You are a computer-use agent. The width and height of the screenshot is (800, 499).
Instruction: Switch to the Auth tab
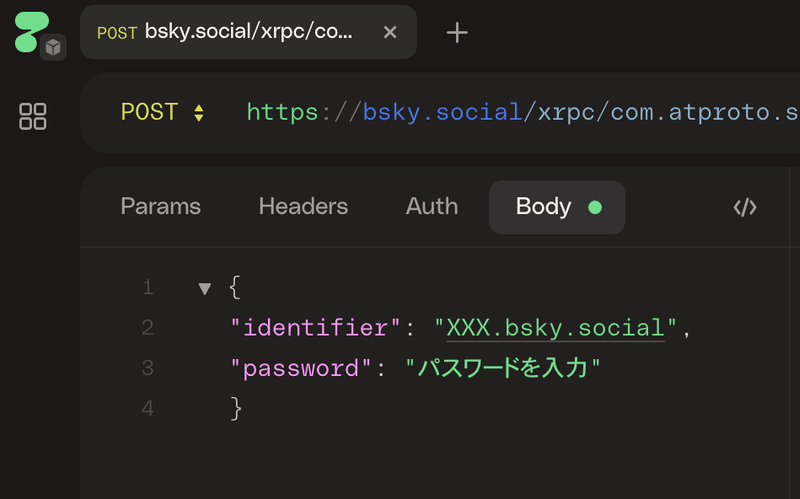[x=432, y=207]
